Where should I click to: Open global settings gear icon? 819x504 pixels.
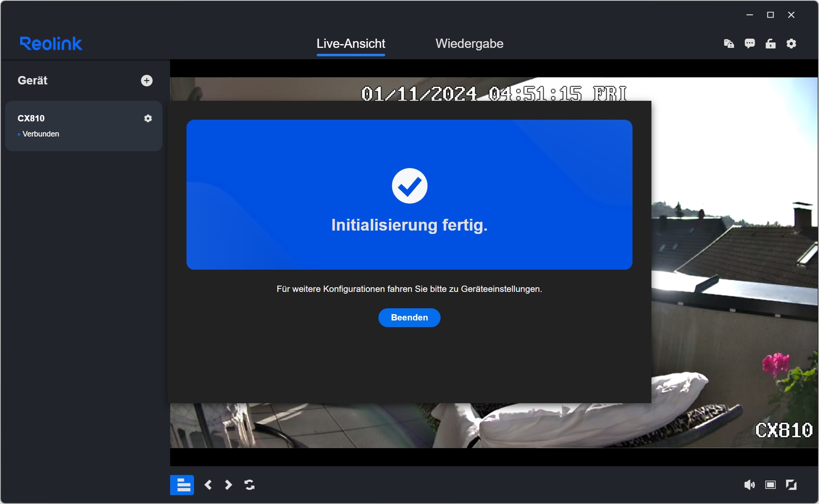click(x=791, y=44)
